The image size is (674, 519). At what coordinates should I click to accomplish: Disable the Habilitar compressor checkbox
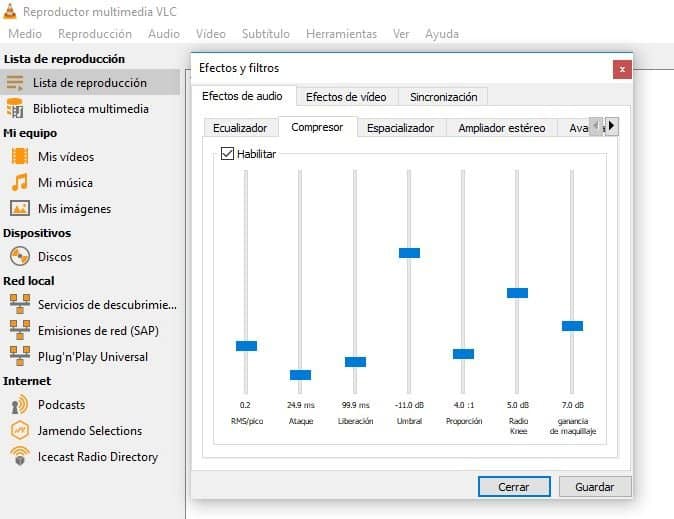click(227, 154)
